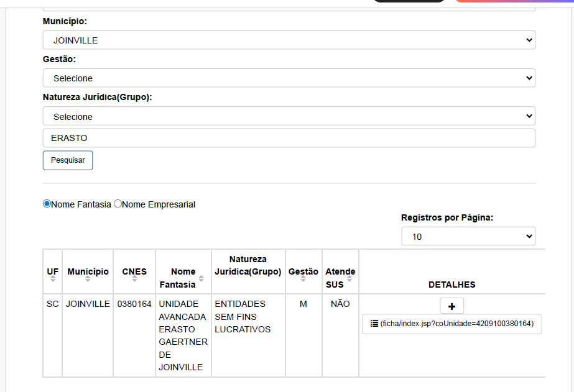Sort by CNES column sort icon
This screenshot has height=392, width=574.
(134, 280)
